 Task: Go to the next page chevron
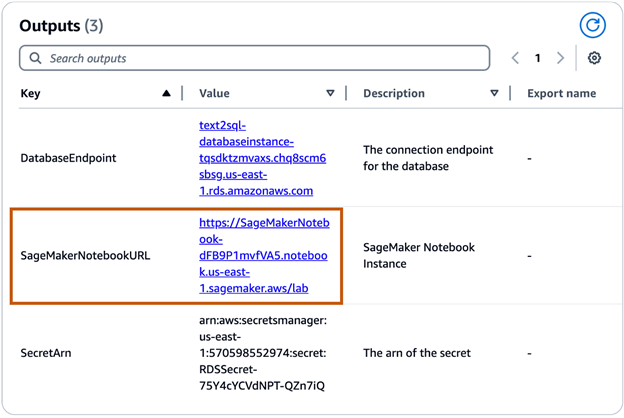click(x=560, y=58)
